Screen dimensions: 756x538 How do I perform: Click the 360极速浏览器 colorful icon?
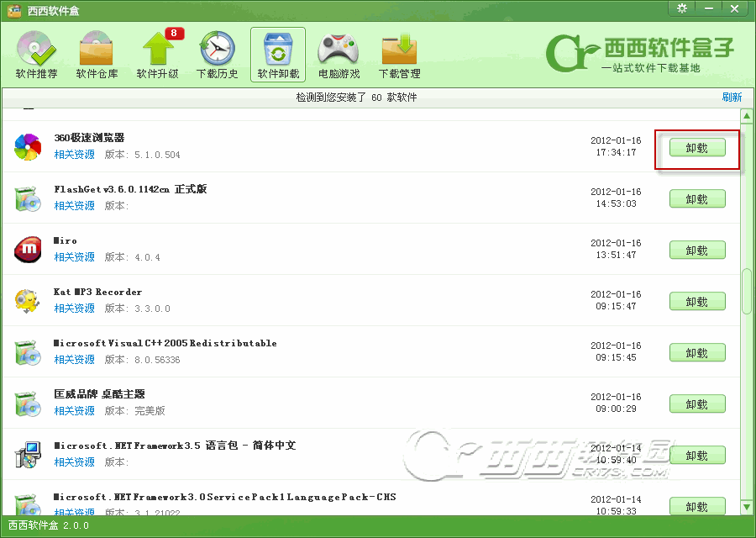pos(28,146)
